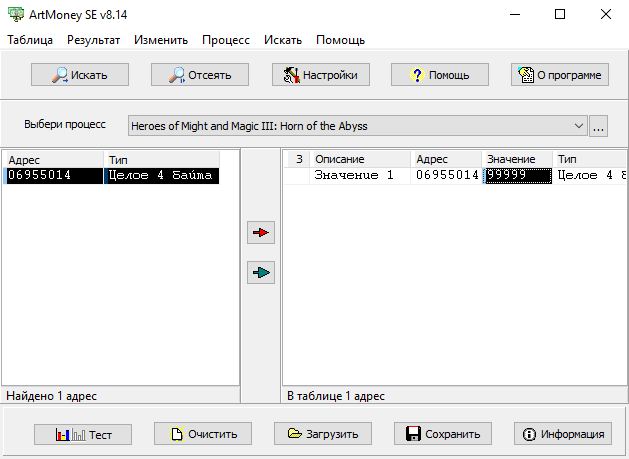Viewport: 629px width, 459px height.
Task: Click the Отсеять filter button
Action: tap(200, 75)
